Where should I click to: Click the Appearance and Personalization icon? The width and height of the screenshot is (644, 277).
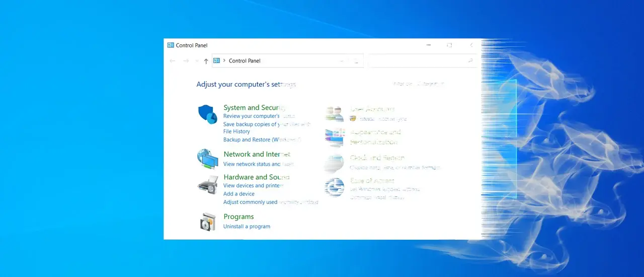tap(334, 137)
